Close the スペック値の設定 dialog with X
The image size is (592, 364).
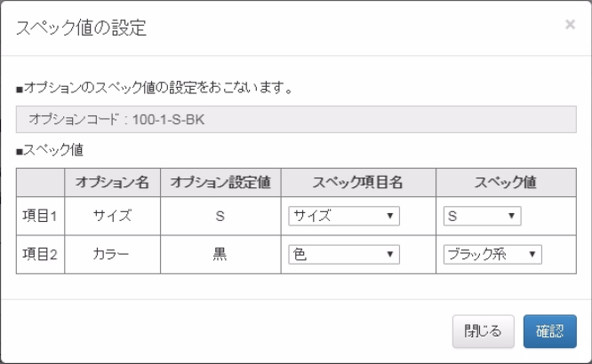(570, 25)
